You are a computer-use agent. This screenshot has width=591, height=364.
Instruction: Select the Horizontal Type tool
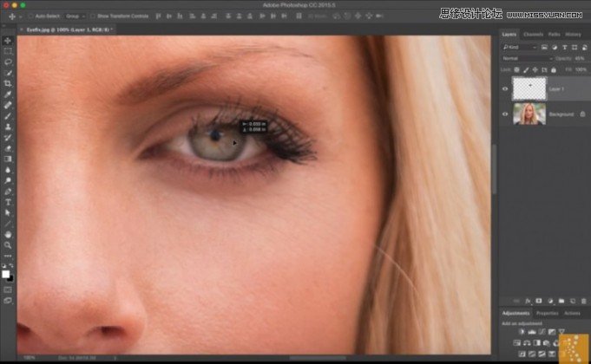pos(8,202)
